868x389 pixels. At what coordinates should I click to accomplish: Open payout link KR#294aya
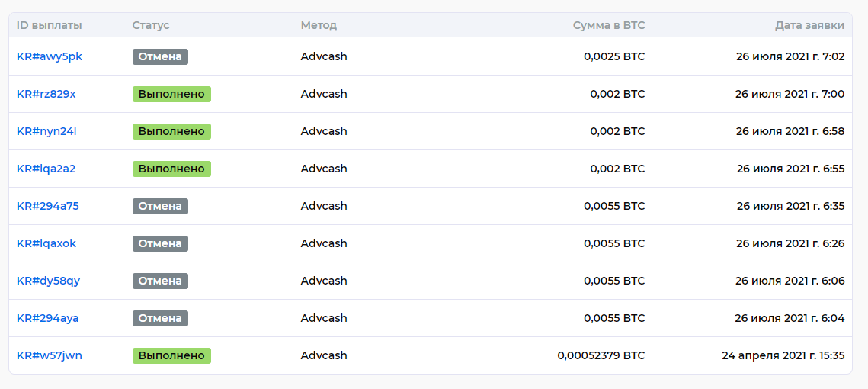(x=47, y=318)
